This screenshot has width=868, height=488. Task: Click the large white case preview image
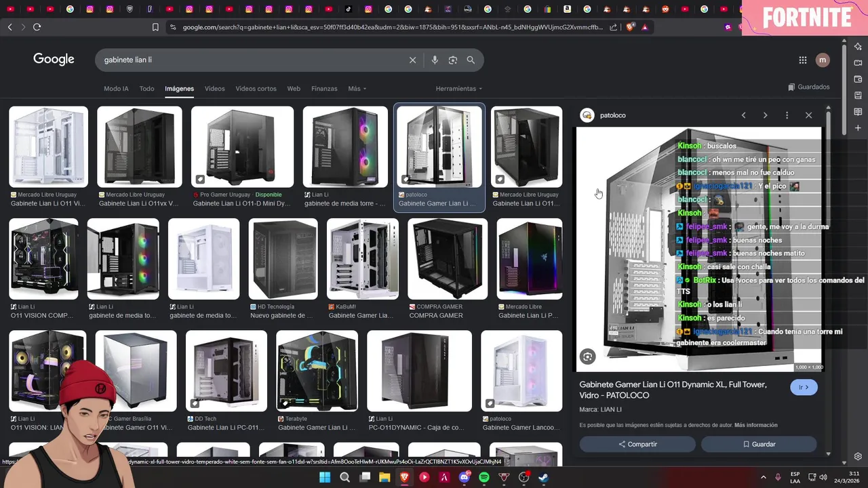[x=698, y=249]
